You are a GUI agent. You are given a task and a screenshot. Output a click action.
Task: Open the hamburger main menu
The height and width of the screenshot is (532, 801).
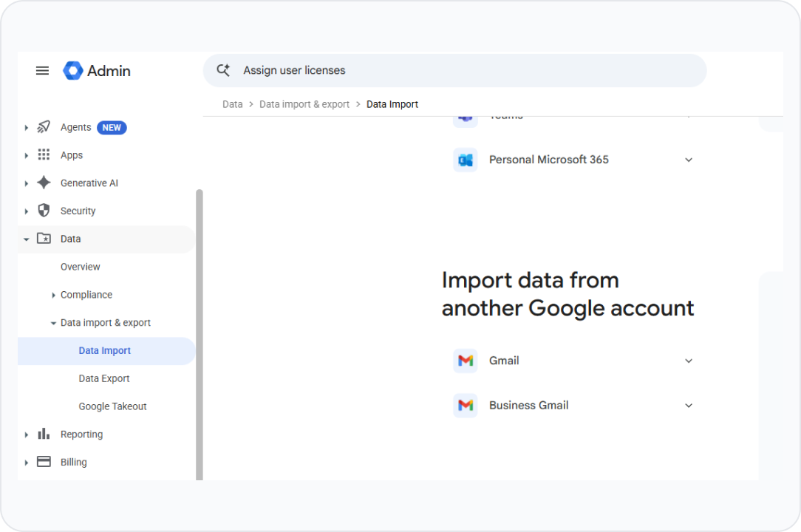coord(42,70)
